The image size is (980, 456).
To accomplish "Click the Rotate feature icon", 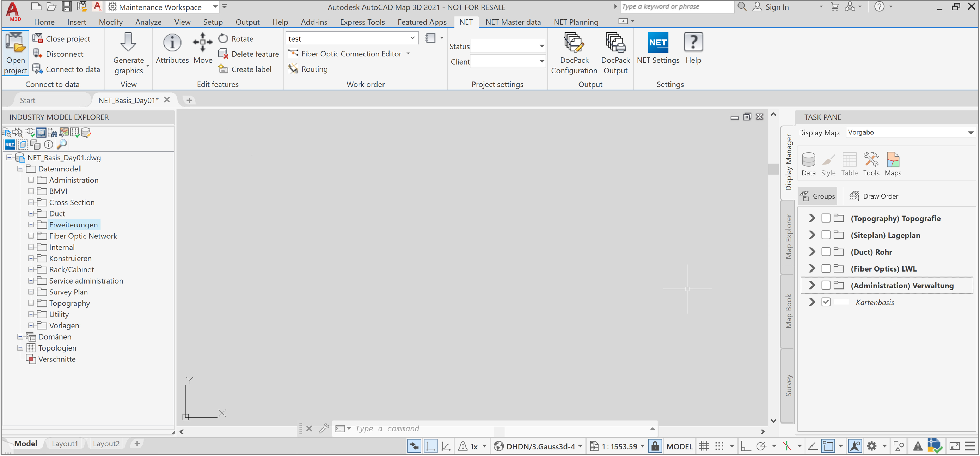I will pos(223,38).
